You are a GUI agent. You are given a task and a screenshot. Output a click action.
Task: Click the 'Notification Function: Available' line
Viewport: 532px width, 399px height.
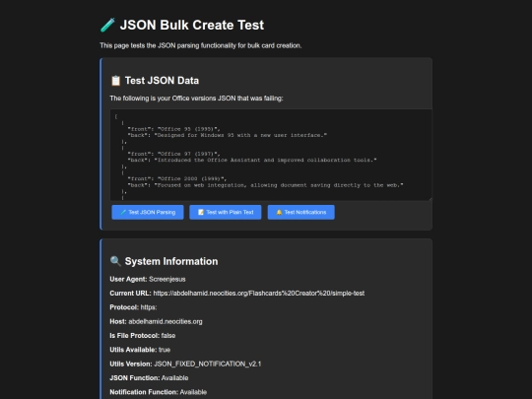click(158, 392)
